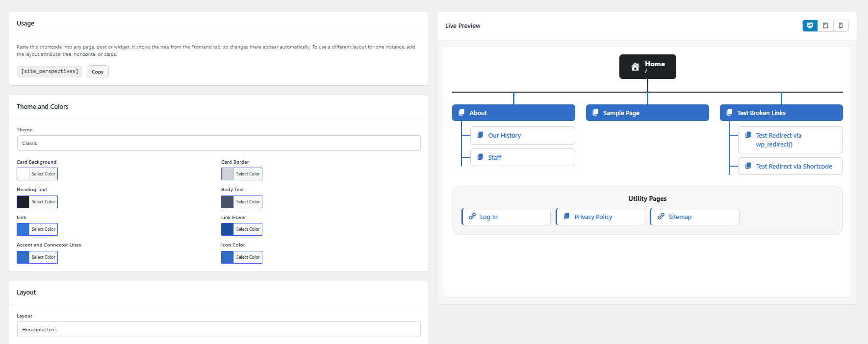Open the Our History page link
This screenshot has width=868, height=344.
[x=504, y=135]
